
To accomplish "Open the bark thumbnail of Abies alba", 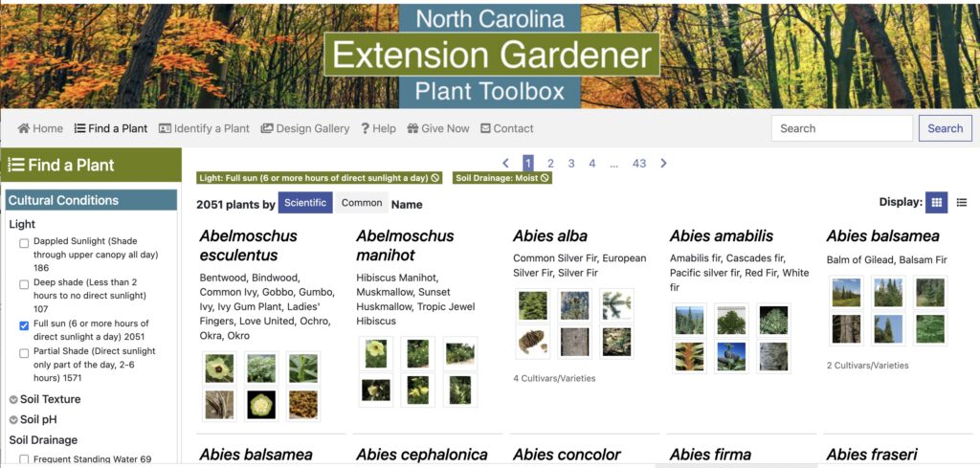I will click(575, 342).
